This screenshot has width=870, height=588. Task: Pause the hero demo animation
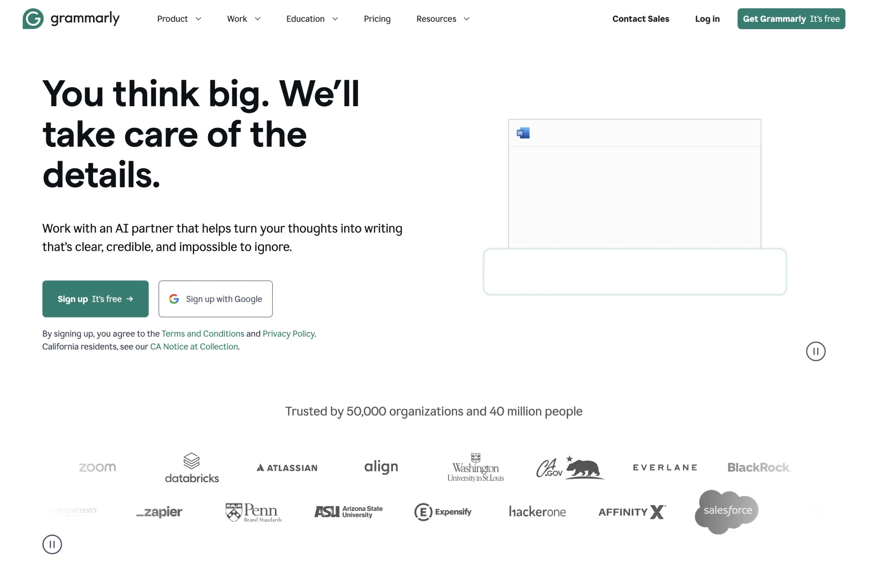pos(815,351)
